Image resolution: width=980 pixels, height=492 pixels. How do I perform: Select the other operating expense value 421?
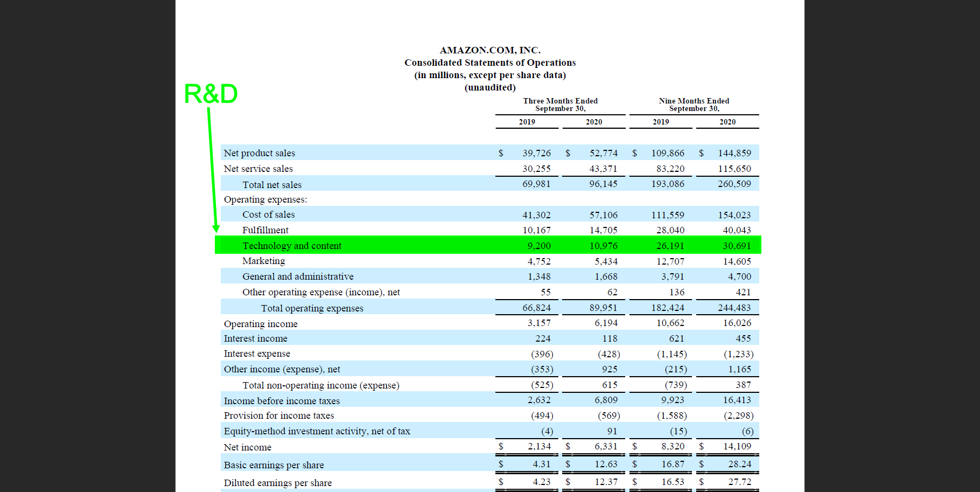coord(744,292)
